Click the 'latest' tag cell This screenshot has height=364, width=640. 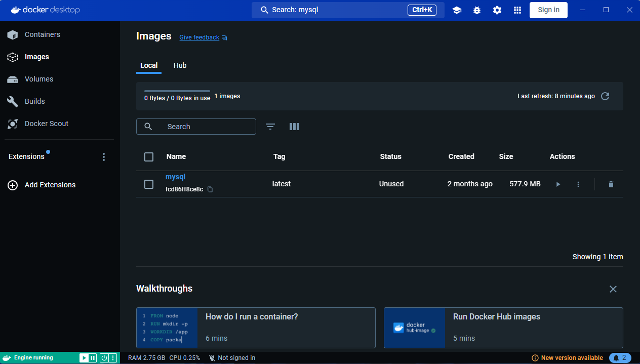(x=282, y=184)
